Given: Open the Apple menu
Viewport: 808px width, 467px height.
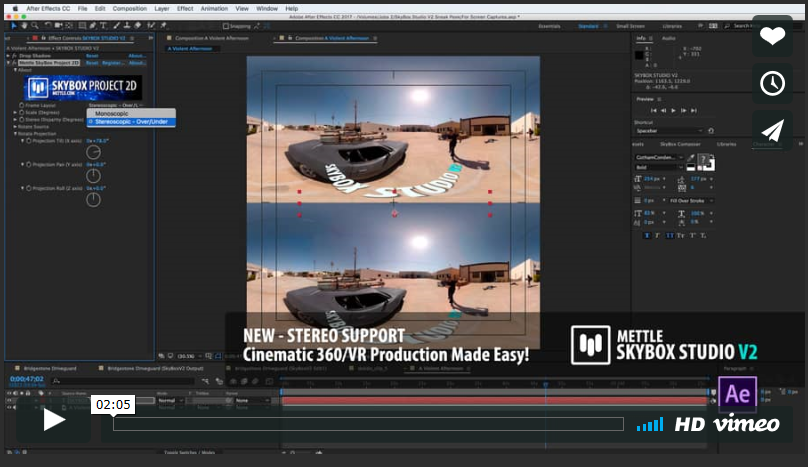Looking at the screenshot, I should tap(15, 8).
